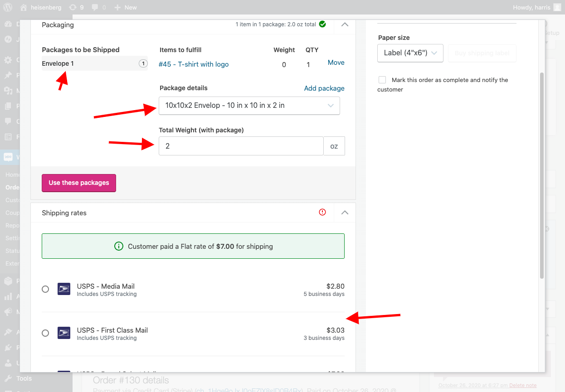Click the $2.80 Media Mail price
The height and width of the screenshot is (392, 565).
point(336,286)
